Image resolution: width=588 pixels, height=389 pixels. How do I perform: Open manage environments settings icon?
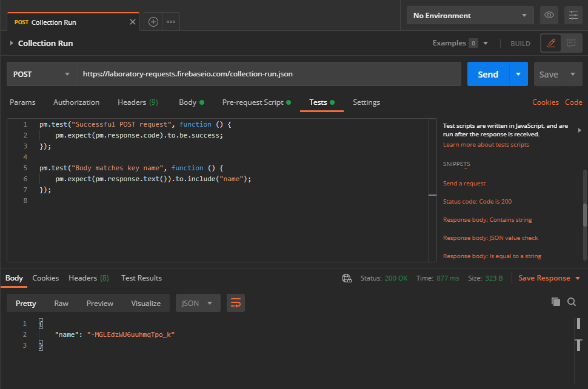[573, 15]
